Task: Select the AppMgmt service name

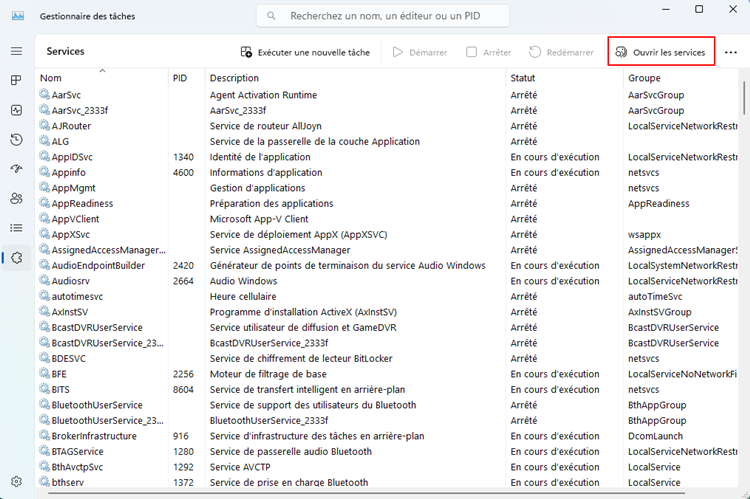Action: pyautogui.click(x=74, y=188)
